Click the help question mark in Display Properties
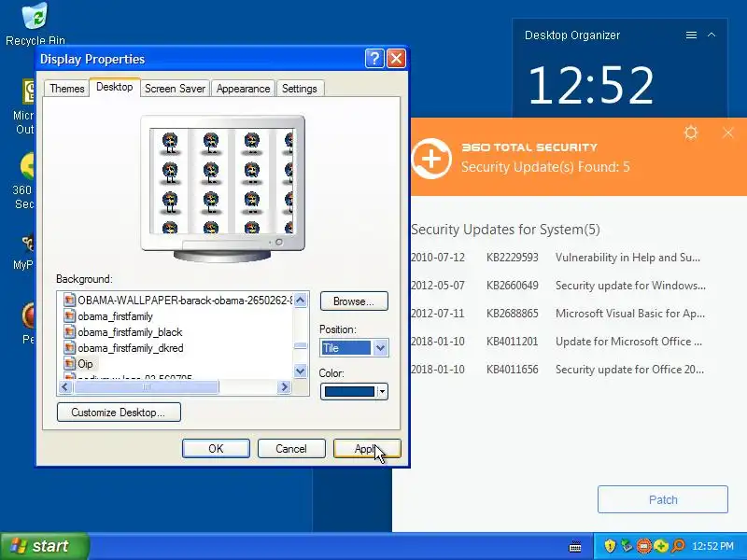Screen dimensions: 747x560 click(375, 59)
